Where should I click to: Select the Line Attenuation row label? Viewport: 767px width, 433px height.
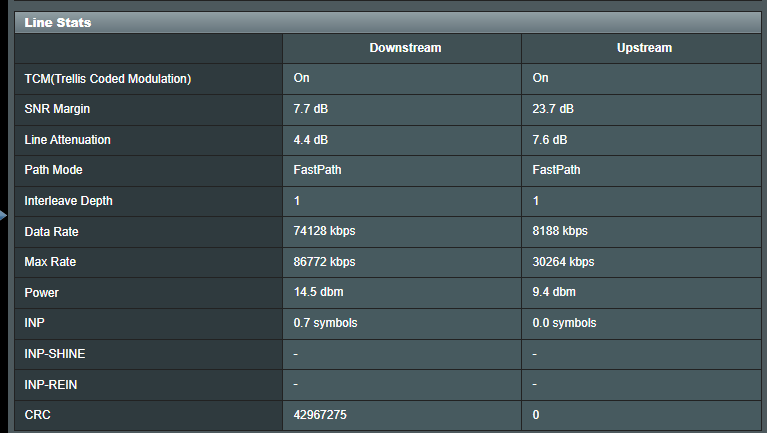[x=68, y=140]
